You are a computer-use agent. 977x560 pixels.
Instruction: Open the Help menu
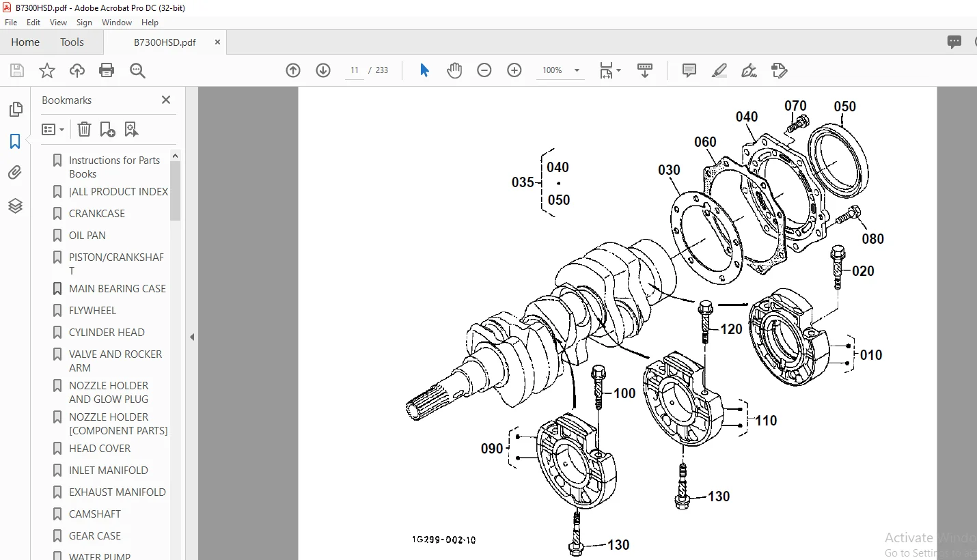pyautogui.click(x=150, y=23)
